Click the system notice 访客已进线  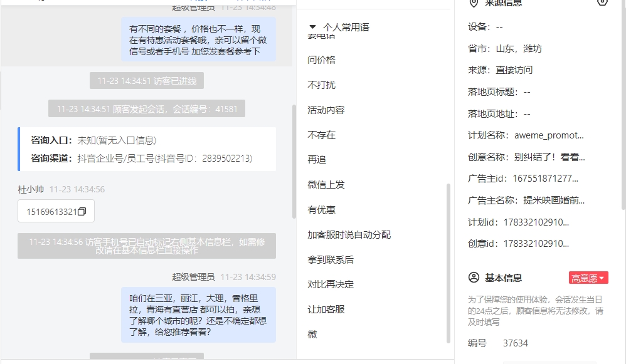pos(147,81)
